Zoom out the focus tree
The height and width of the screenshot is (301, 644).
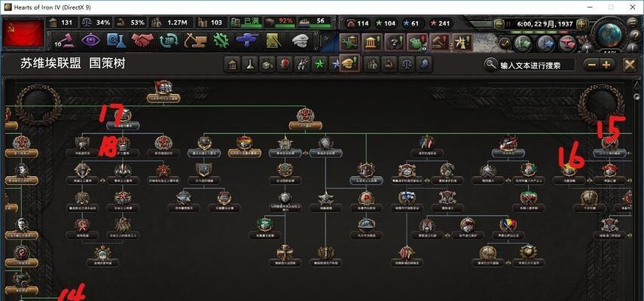click(591, 65)
